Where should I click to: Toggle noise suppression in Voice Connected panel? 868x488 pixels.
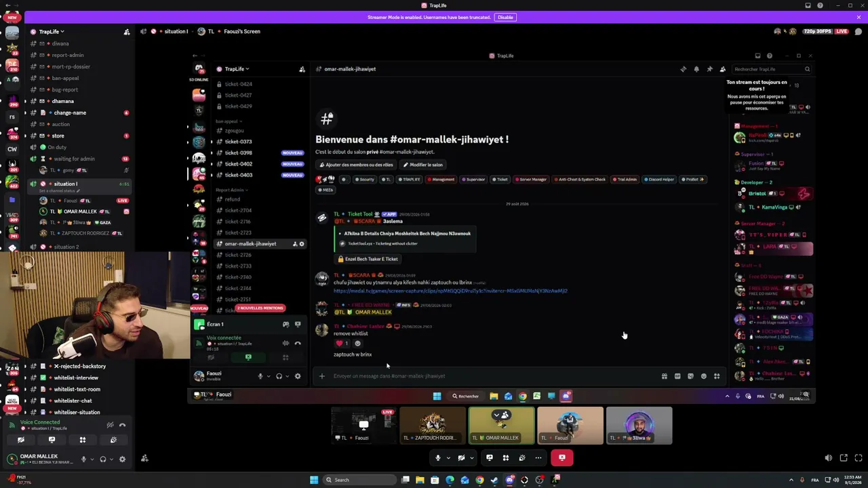(110, 425)
